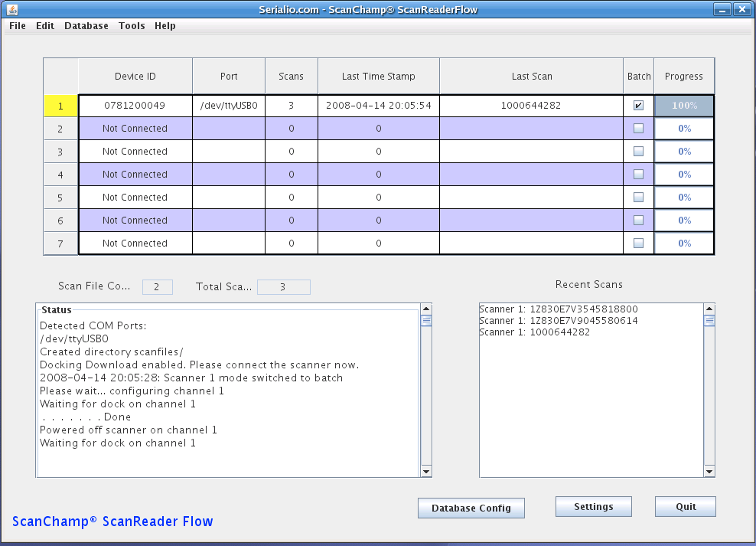Click the Recent Scans down scroll arrow

[x=708, y=472]
